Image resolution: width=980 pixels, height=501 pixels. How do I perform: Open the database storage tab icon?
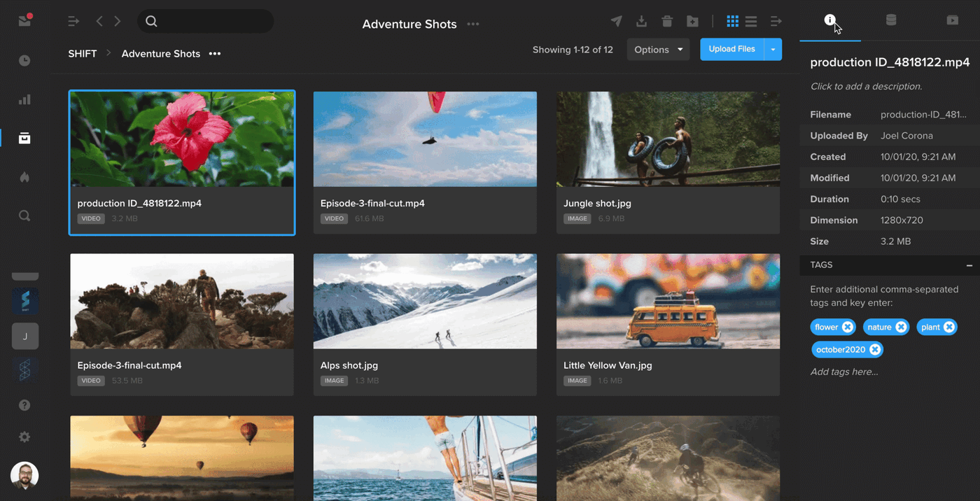(x=891, y=20)
